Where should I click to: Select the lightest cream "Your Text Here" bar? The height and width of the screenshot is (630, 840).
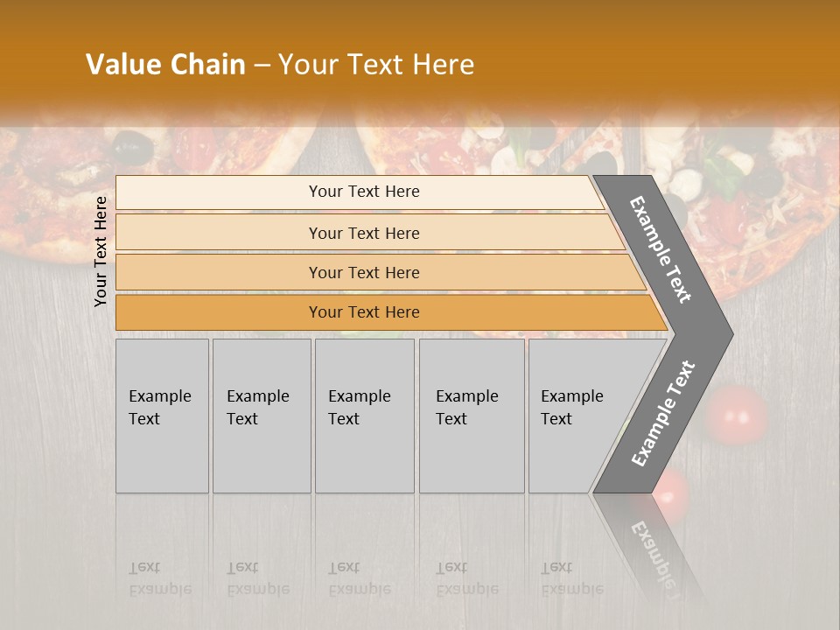[x=363, y=192]
